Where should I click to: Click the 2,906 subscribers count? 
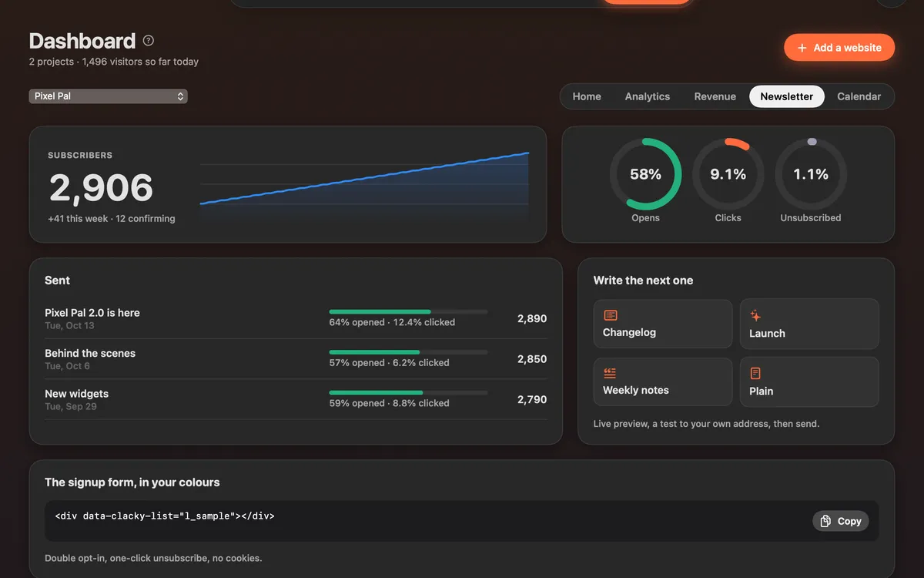tap(101, 188)
